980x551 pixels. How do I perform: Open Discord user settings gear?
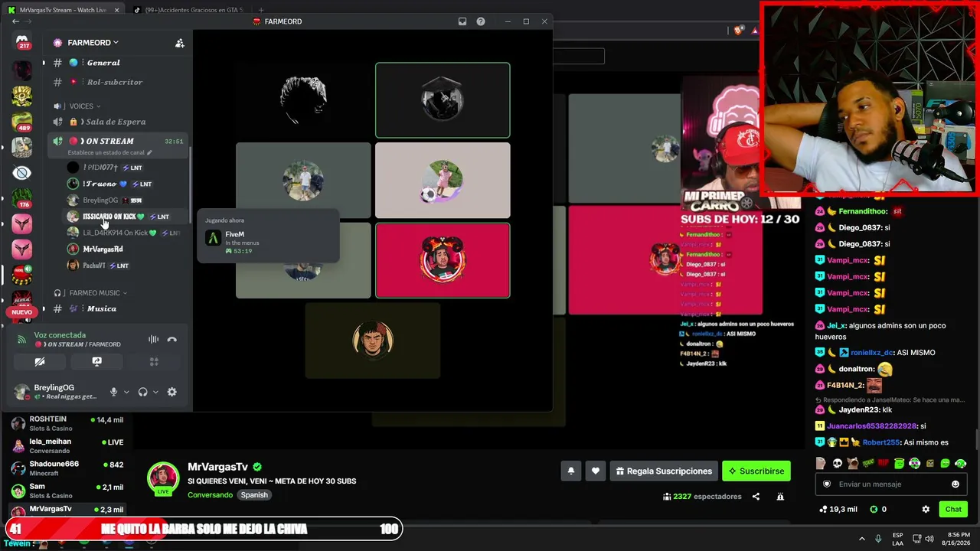point(172,392)
